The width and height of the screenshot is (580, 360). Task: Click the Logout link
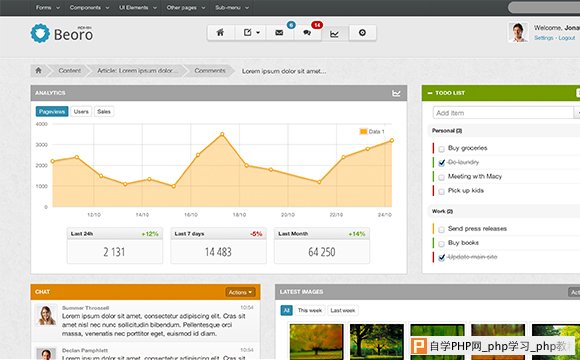566,38
